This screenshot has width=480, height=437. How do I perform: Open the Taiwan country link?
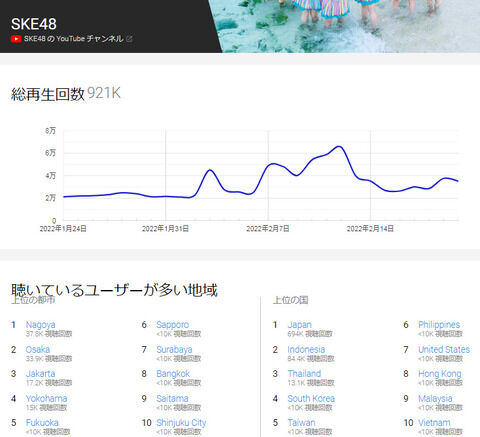click(301, 423)
